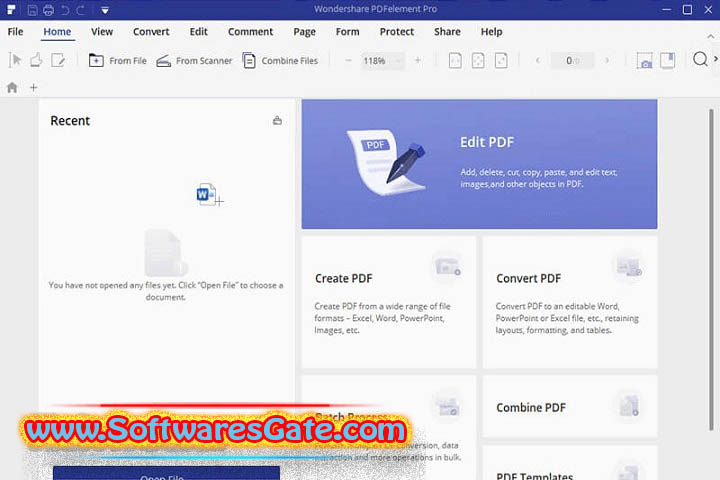Image resolution: width=720 pixels, height=480 pixels.
Task: Open the Page tab
Action: (x=304, y=32)
